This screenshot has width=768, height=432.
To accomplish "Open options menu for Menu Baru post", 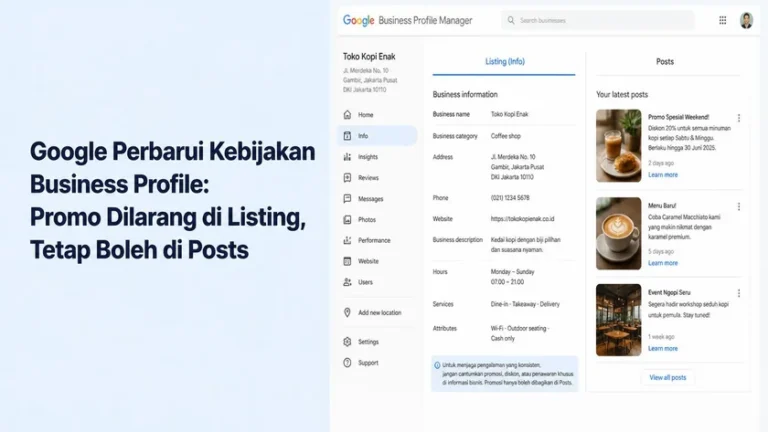I will click(739, 207).
